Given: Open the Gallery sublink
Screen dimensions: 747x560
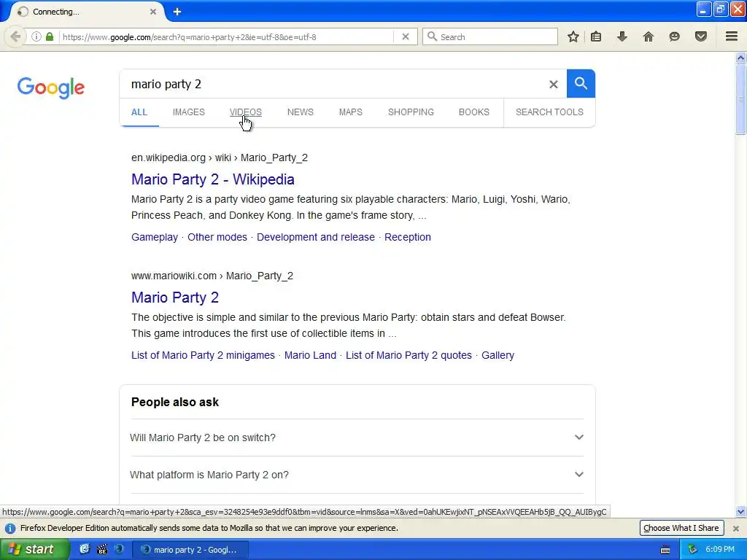Looking at the screenshot, I should coord(498,355).
